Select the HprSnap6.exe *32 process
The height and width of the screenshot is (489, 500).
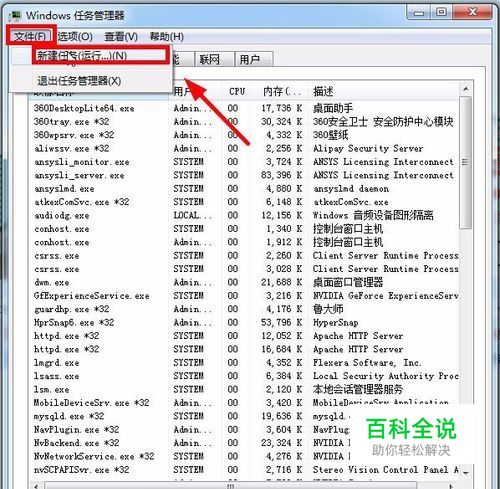[x=74, y=322]
